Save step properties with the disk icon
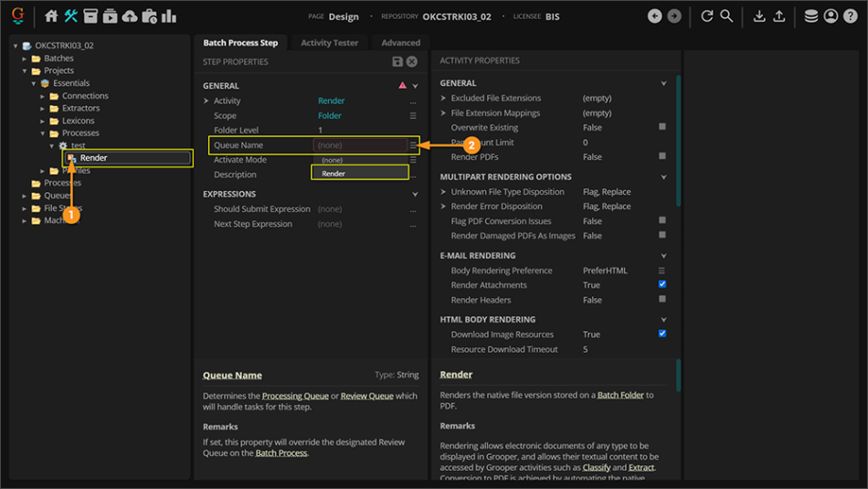The width and height of the screenshot is (868, 489). tap(397, 61)
